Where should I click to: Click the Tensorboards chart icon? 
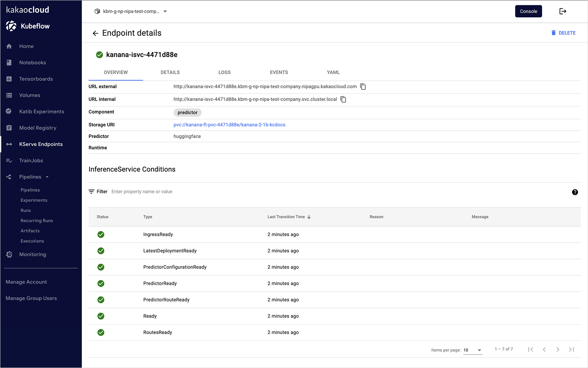click(9, 79)
